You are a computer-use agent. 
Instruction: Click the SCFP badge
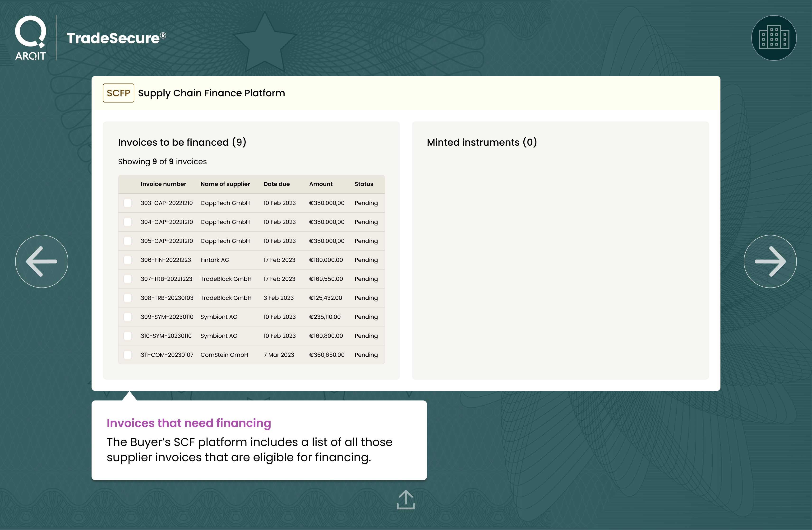118,93
